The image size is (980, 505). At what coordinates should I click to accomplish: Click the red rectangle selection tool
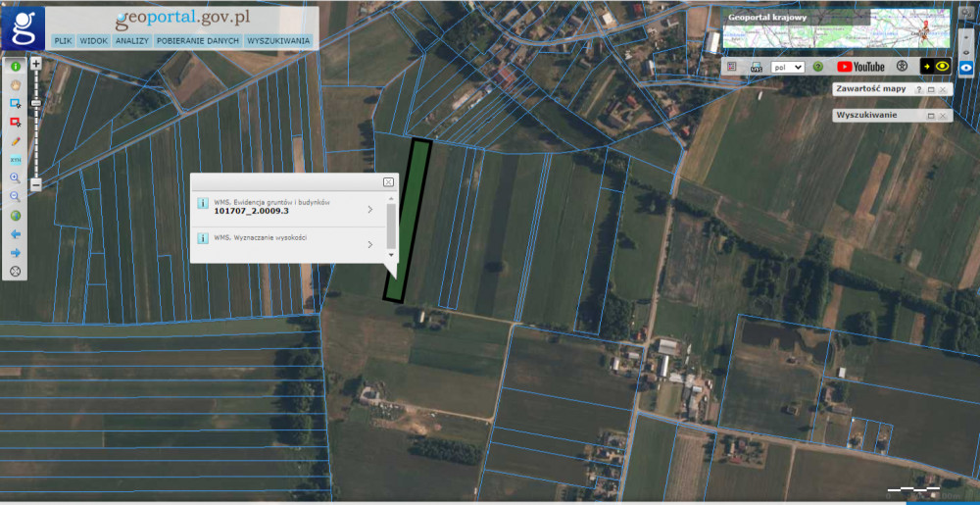click(16, 122)
